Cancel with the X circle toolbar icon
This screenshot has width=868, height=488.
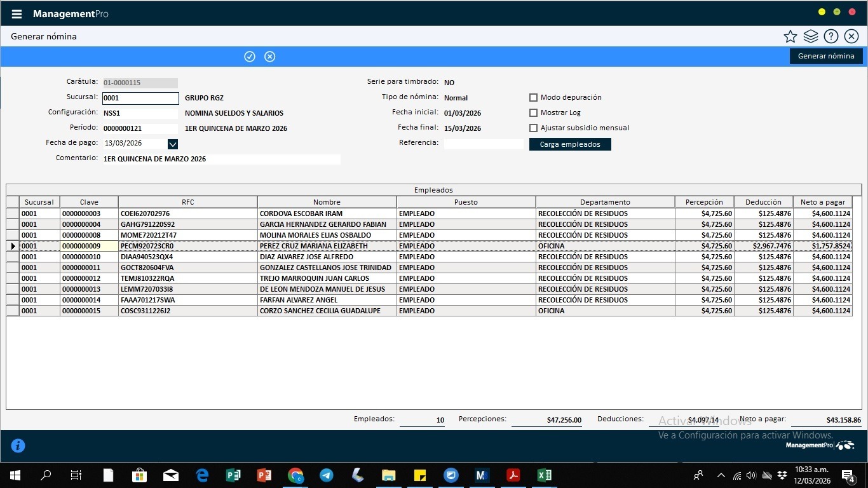(x=270, y=57)
